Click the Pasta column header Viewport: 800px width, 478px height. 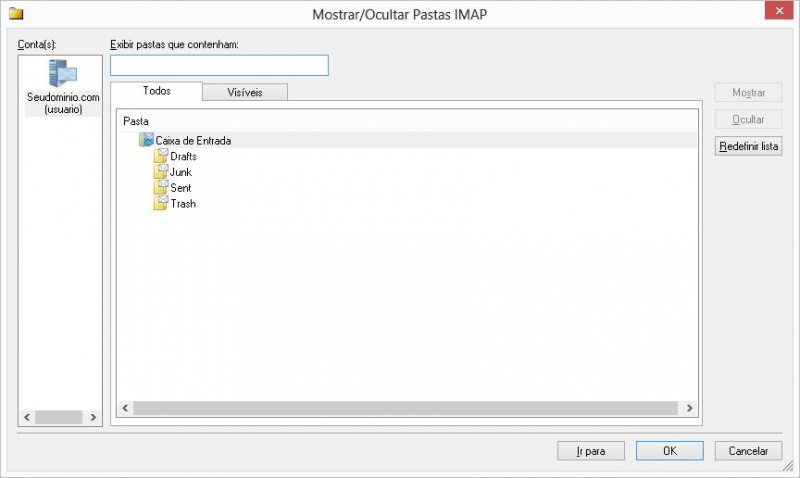(136, 120)
